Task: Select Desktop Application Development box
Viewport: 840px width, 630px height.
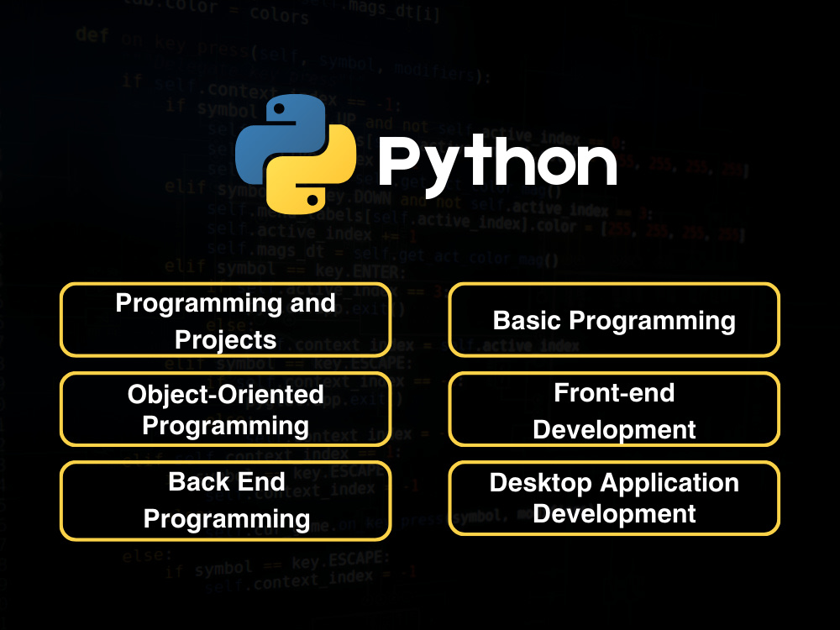Action: pyautogui.click(x=614, y=498)
